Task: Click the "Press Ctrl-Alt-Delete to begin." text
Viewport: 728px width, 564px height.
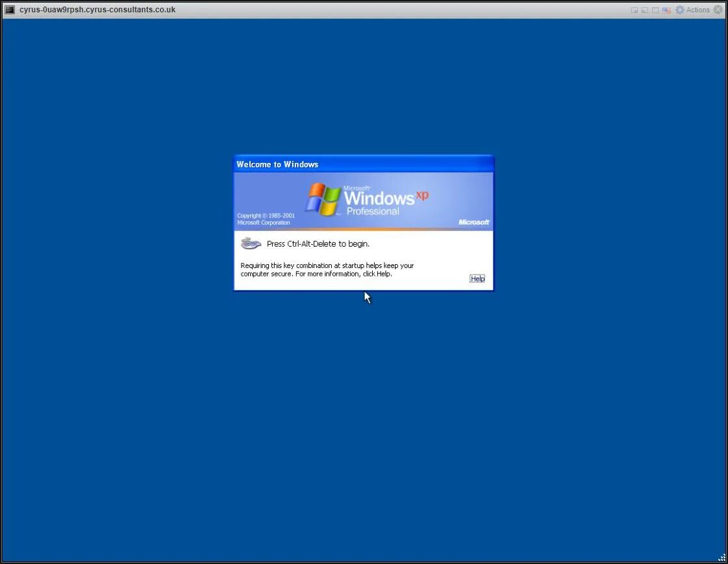Action: coord(318,243)
